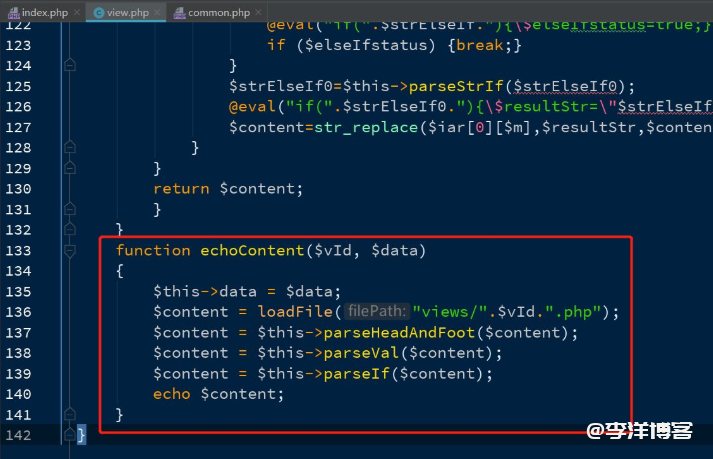Click the class icon on view.php tab
This screenshot has width=713, height=459.
(99, 12)
